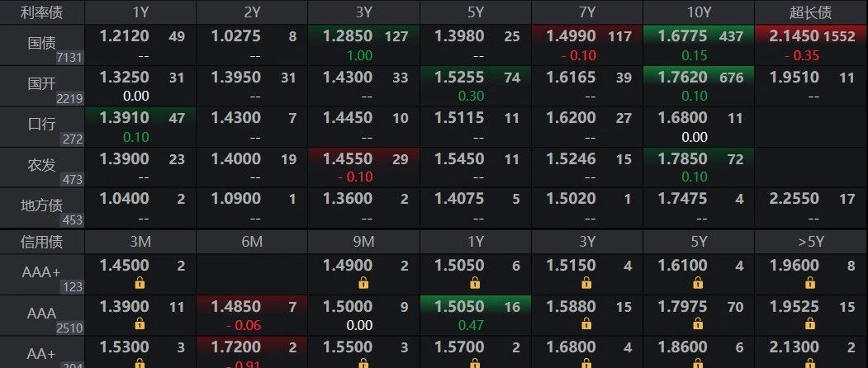Click the lock icon under AAA 3Y

586,323
